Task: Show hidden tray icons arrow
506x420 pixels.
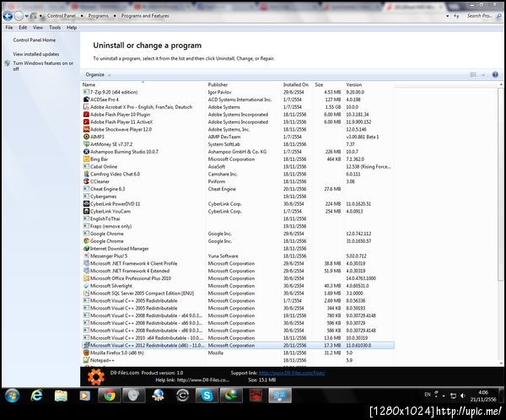Action: [444, 396]
